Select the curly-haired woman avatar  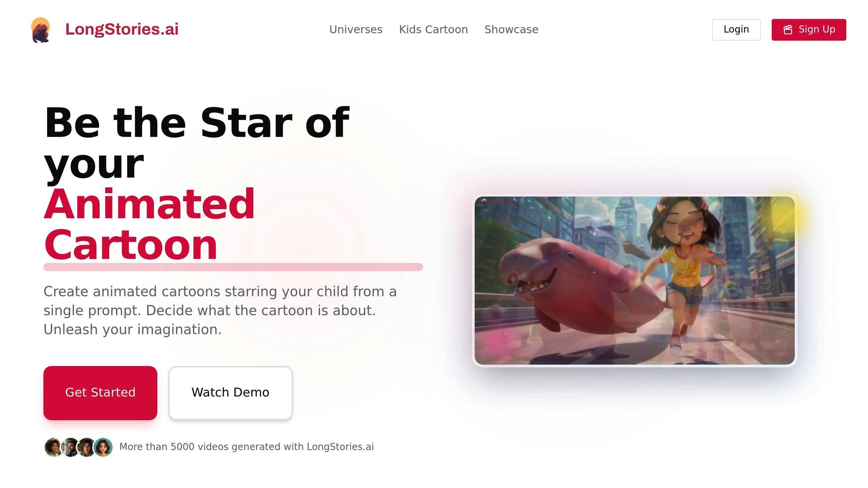point(53,447)
